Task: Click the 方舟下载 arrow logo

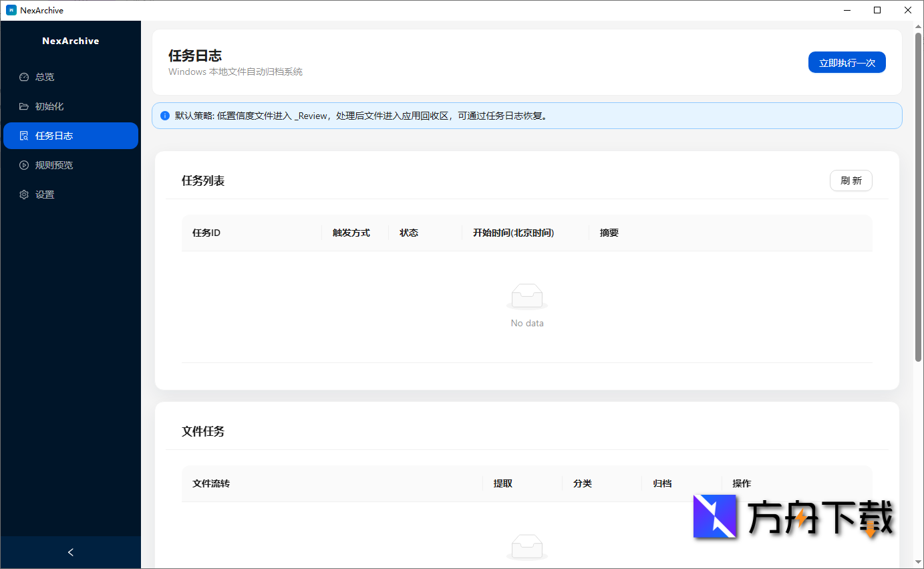Action: pyautogui.click(x=715, y=516)
